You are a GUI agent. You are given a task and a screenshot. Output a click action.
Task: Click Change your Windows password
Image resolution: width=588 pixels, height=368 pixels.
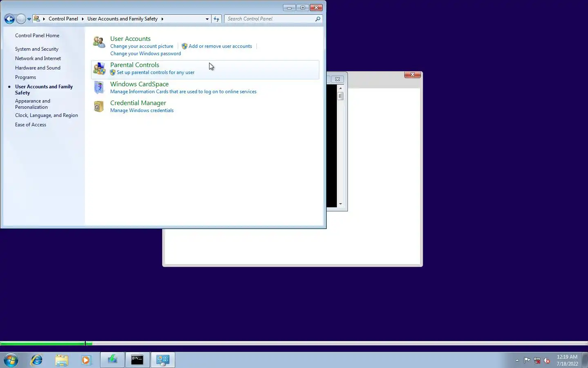tap(145, 54)
